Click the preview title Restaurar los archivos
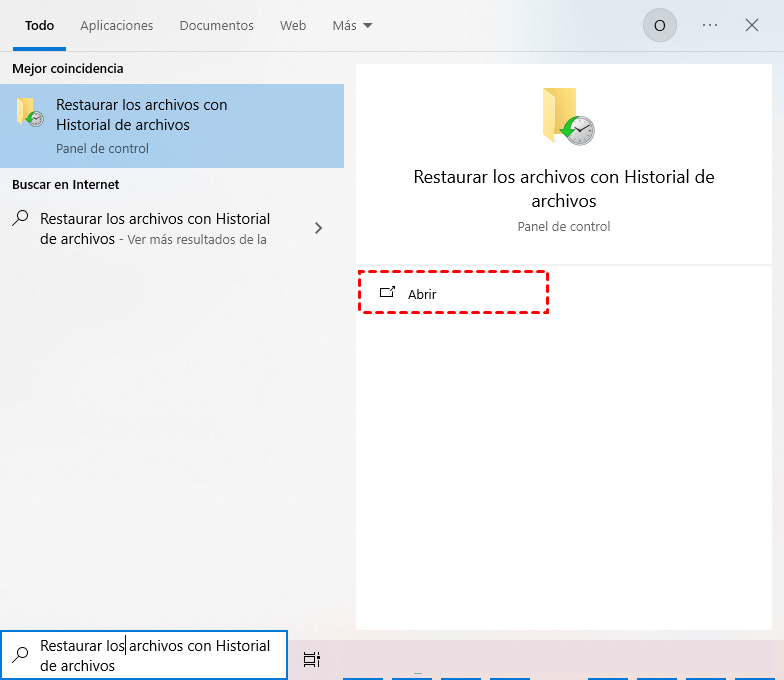The image size is (784, 680). (564, 188)
